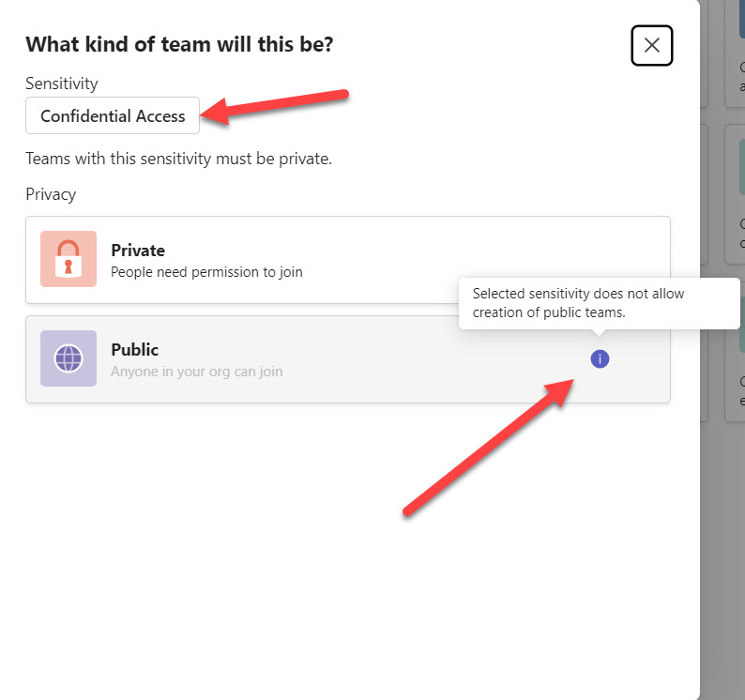Image resolution: width=745 pixels, height=700 pixels.
Task: Open the Confidential Access sensitivity dropdown
Action: (x=113, y=116)
